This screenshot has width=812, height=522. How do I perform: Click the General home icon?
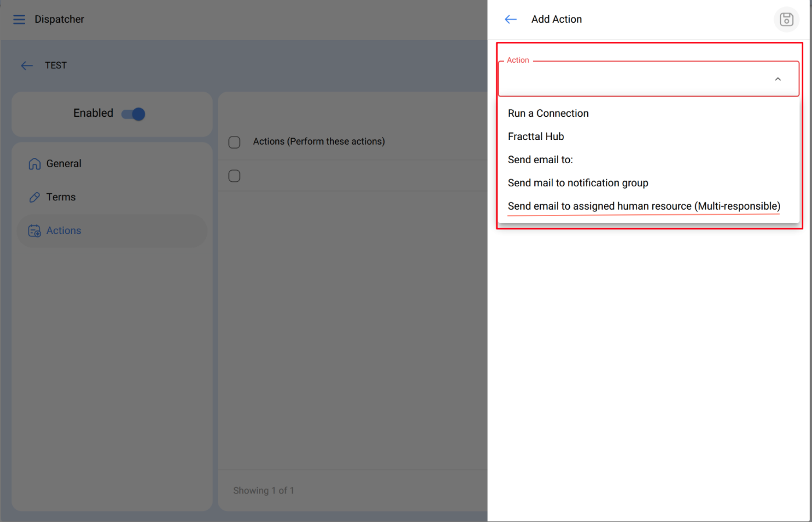point(34,164)
